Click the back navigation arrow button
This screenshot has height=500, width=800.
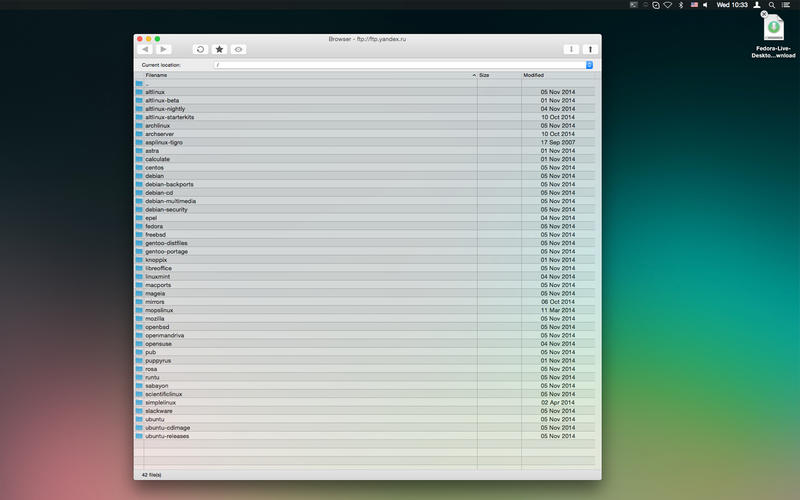tap(145, 49)
